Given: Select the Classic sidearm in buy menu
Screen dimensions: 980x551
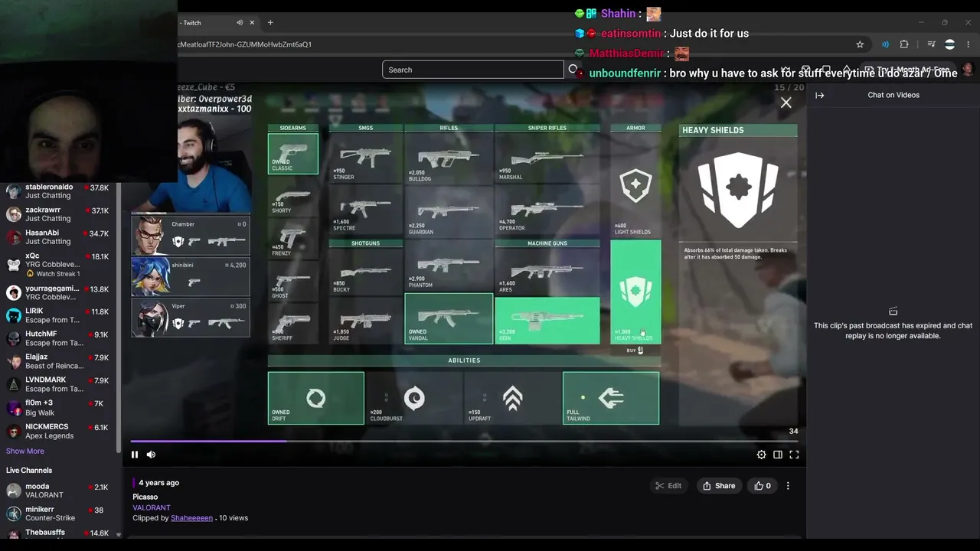Looking at the screenshot, I should click(293, 154).
